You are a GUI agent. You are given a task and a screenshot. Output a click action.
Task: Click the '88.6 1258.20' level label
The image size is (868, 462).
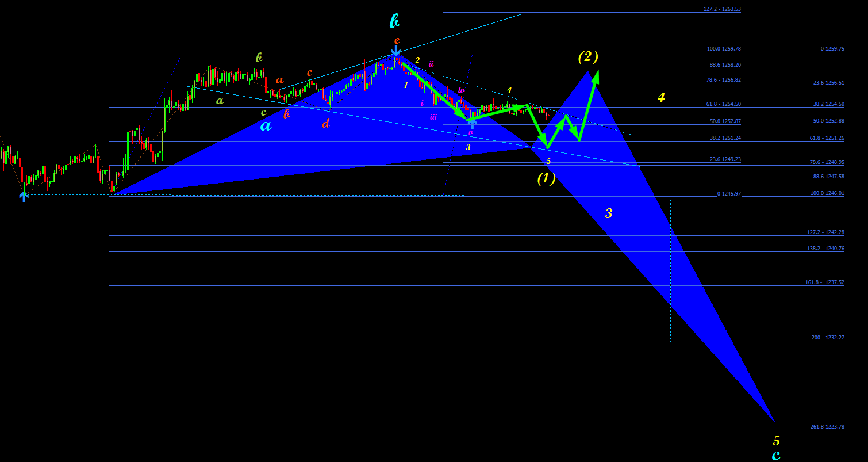click(x=725, y=65)
